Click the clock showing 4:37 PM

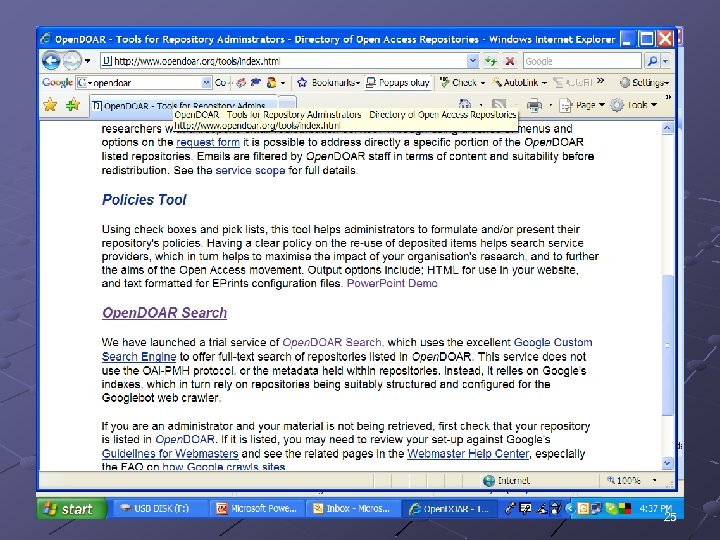click(x=655, y=508)
